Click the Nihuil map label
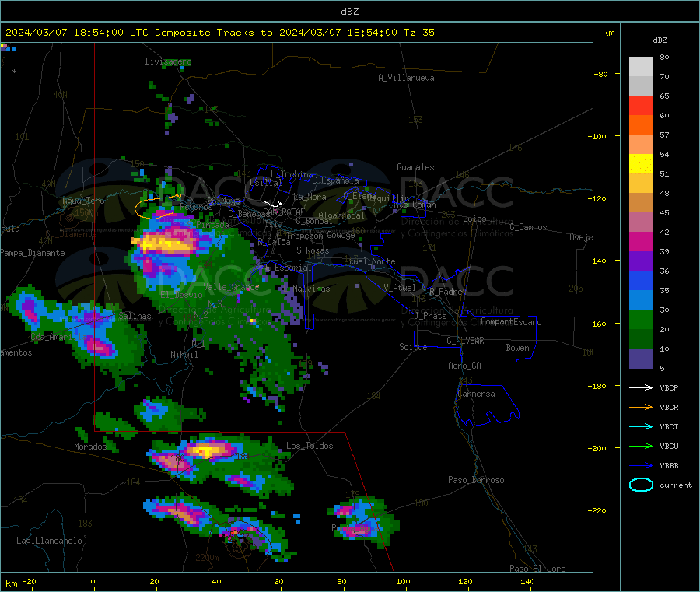Screen dimensions: 700x592 point(184,355)
